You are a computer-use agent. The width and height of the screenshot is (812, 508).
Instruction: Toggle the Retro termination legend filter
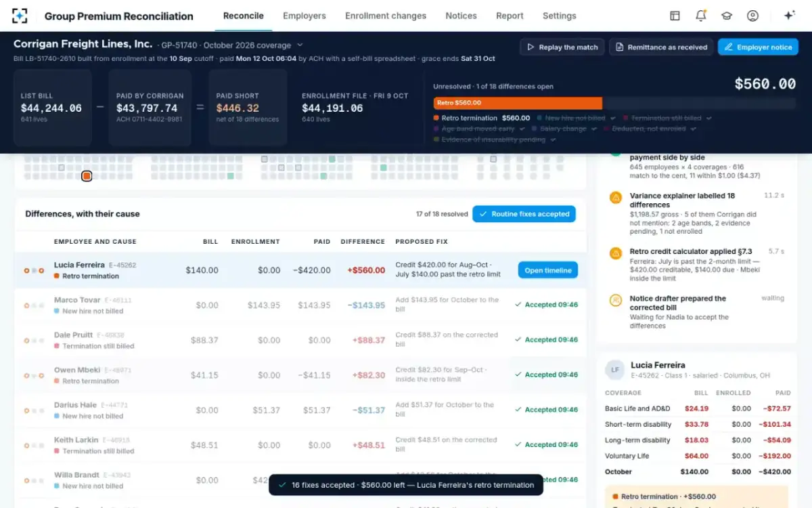482,118
